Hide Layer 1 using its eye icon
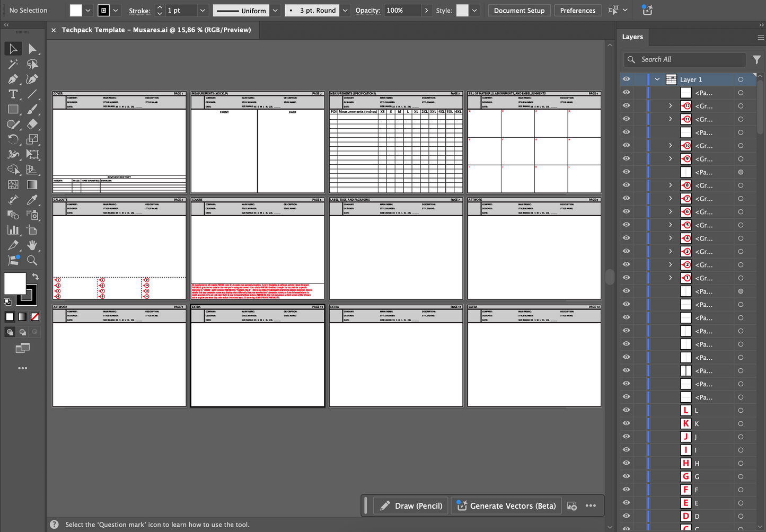The height and width of the screenshot is (532, 766). point(626,79)
